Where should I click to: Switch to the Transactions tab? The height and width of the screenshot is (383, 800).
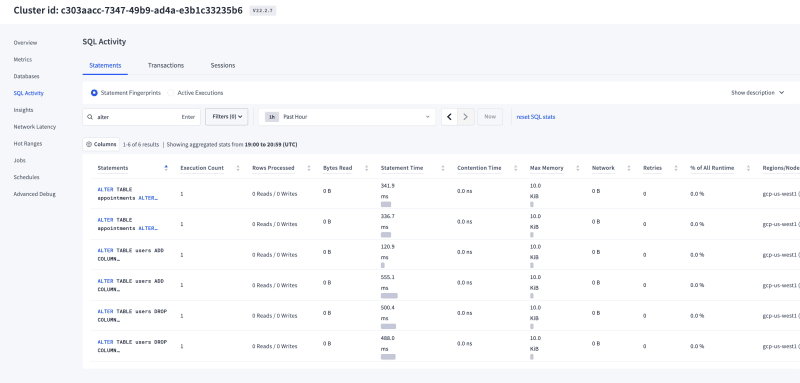click(166, 65)
